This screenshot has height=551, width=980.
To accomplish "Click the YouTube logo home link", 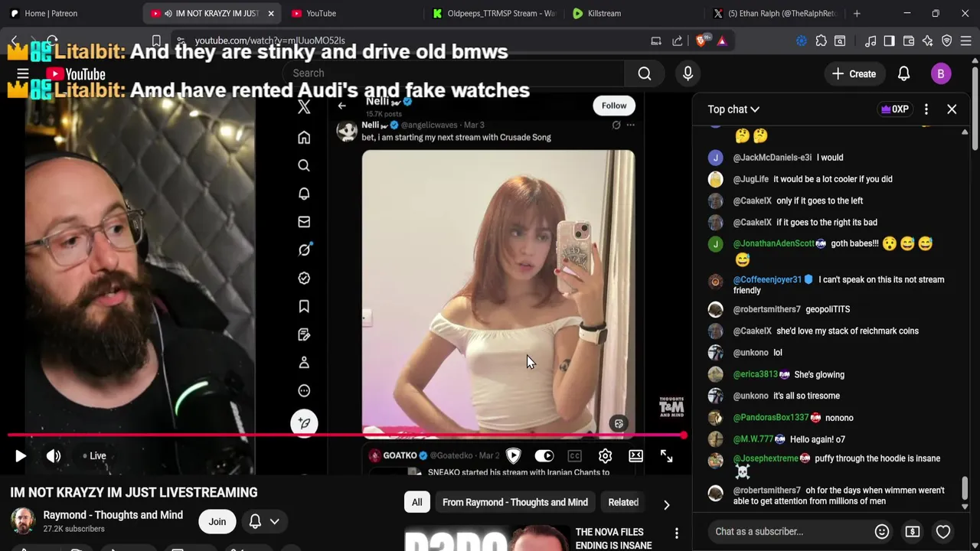I will (x=75, y=74).
